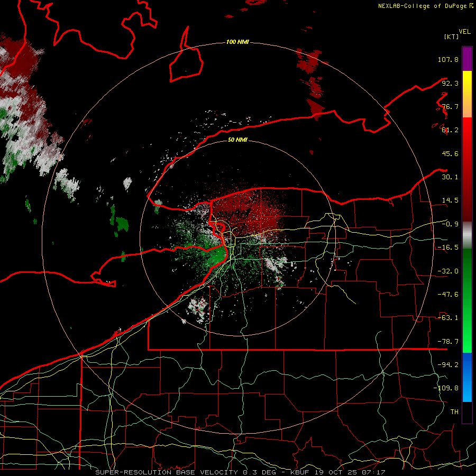Click the purple segment of the color bar

click(467, 59)
